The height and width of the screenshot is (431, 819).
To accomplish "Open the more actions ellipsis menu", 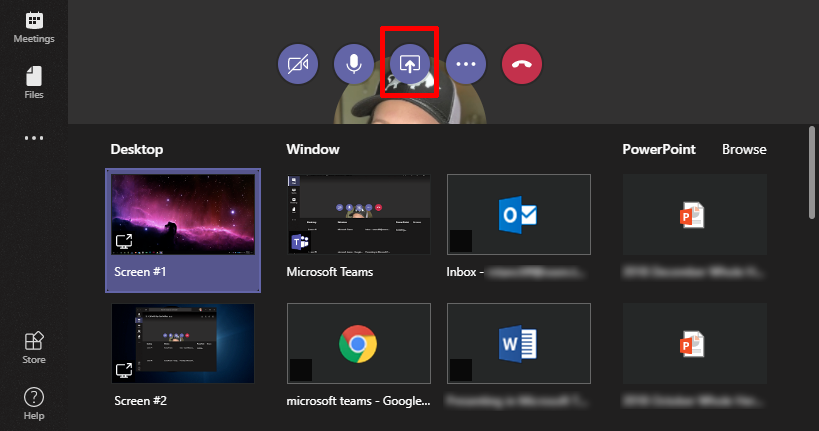I will point(465,64).
